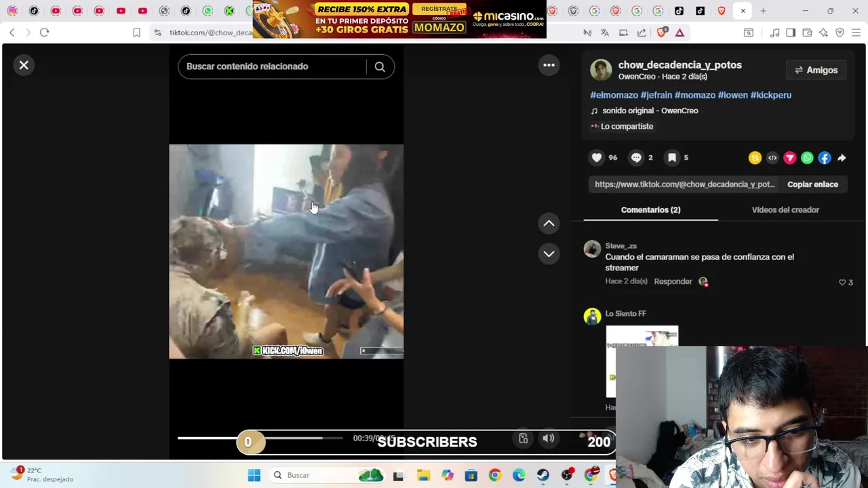Bookmark the page in the browser toolbar
This screenshot has height=488, width=868.
coord(136,33)
